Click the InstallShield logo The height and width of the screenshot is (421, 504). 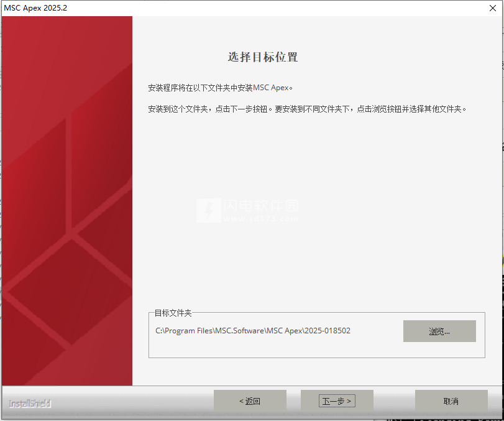pos(30,404)
